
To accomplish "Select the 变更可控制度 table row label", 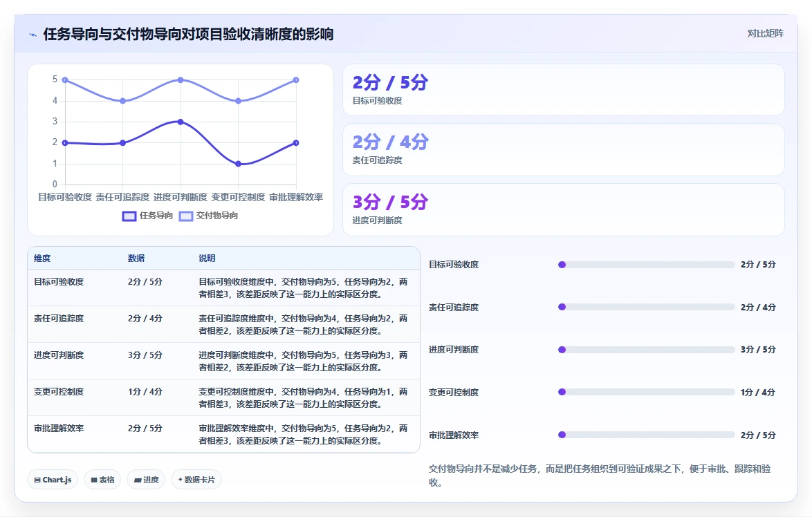I will [59, 392].
